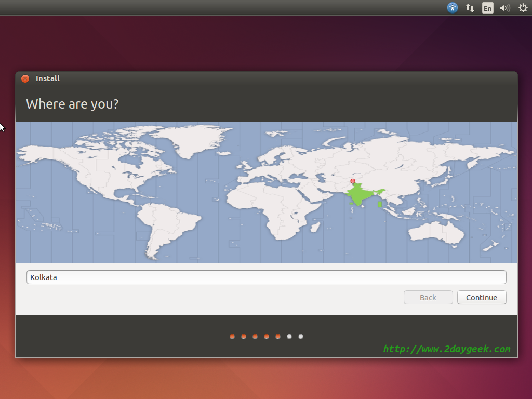Click the last white progress dot
This screenshot has height=399, width=532.
[301, 337]
